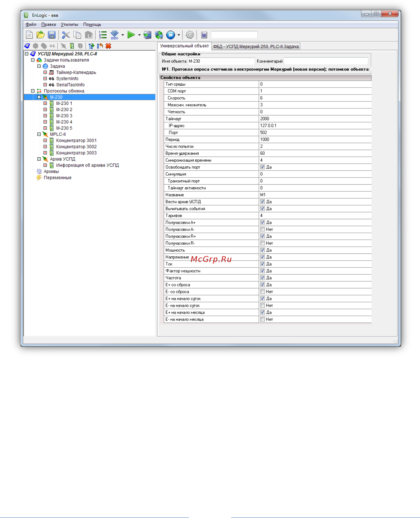Click the ФБ function block icon
The image size is (420, 518).
pyautogui.click(x=52, y=46)
